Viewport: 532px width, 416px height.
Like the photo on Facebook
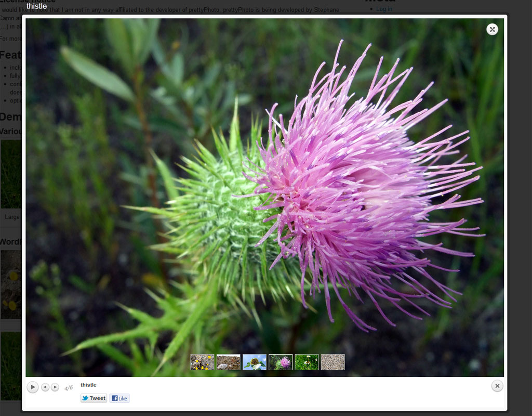(x=119, y=398)
